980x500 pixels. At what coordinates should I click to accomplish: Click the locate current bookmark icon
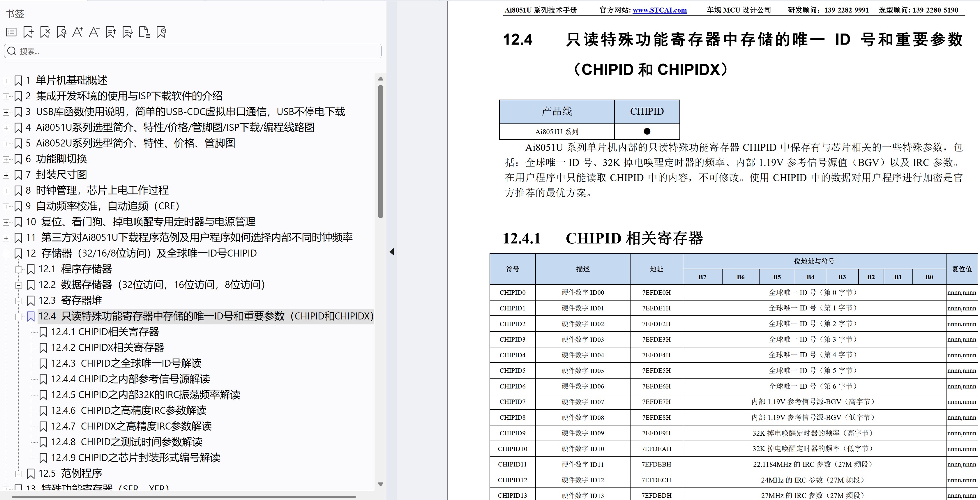point(161,32)
